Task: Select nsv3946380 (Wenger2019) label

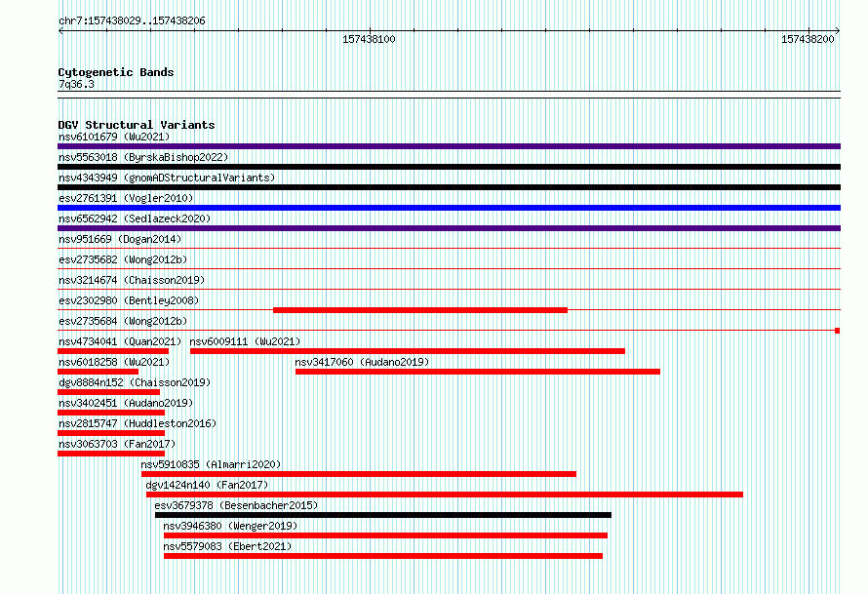Action: point(230,526)
